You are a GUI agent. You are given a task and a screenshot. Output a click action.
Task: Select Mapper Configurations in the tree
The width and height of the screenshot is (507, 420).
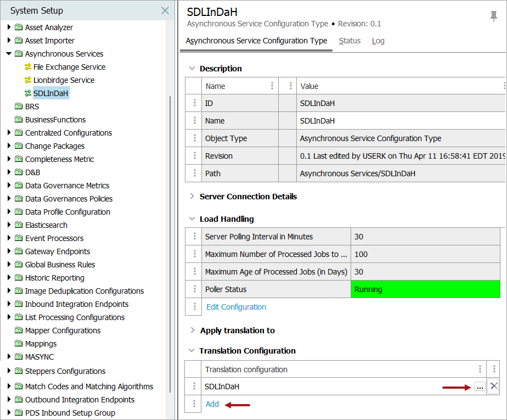click(63, 331)
